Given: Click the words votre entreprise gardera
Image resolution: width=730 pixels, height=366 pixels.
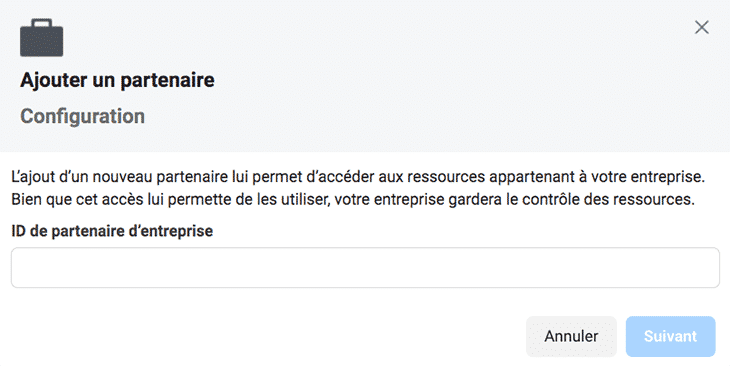Looking at the screenshot, I should (x=419, y=199).
